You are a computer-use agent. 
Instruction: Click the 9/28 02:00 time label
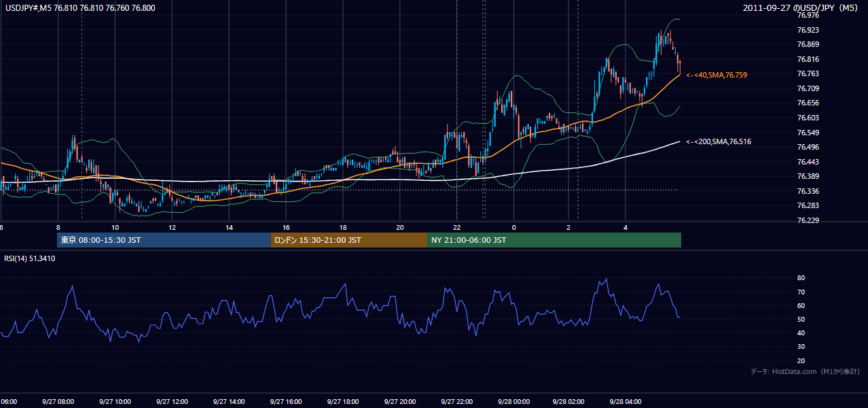point(568,401)
